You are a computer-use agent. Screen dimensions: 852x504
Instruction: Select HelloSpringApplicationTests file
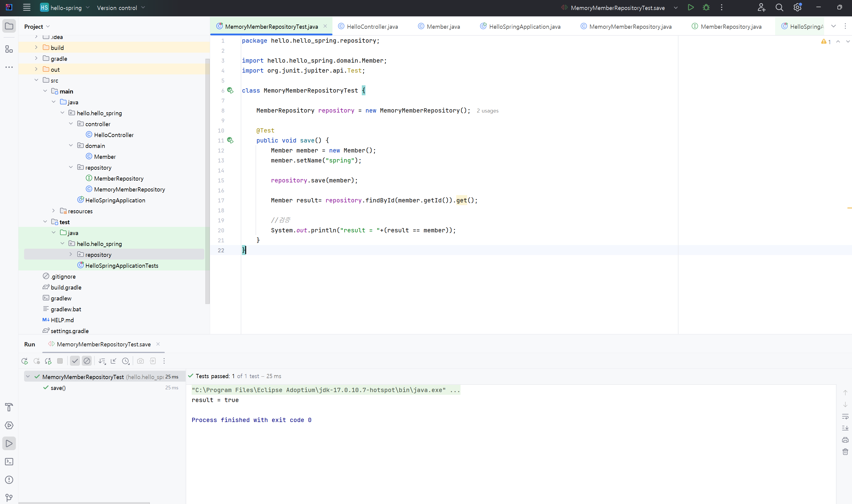117,265
